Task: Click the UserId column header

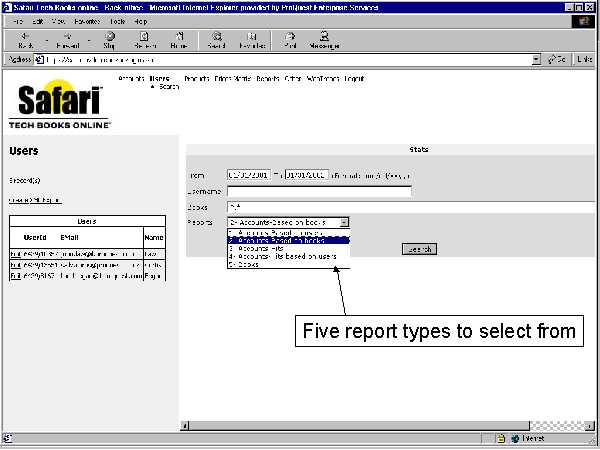Action: point(35,237)
